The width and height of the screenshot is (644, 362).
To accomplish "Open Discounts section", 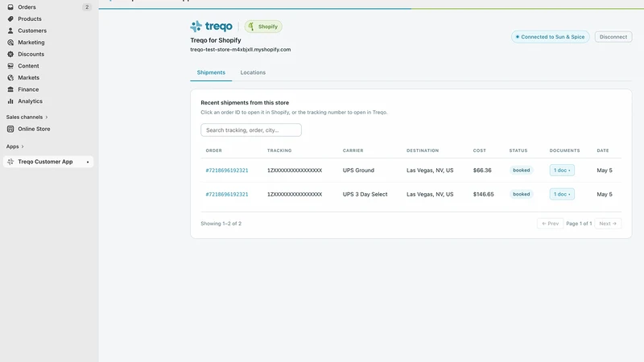I will point(31,54).
